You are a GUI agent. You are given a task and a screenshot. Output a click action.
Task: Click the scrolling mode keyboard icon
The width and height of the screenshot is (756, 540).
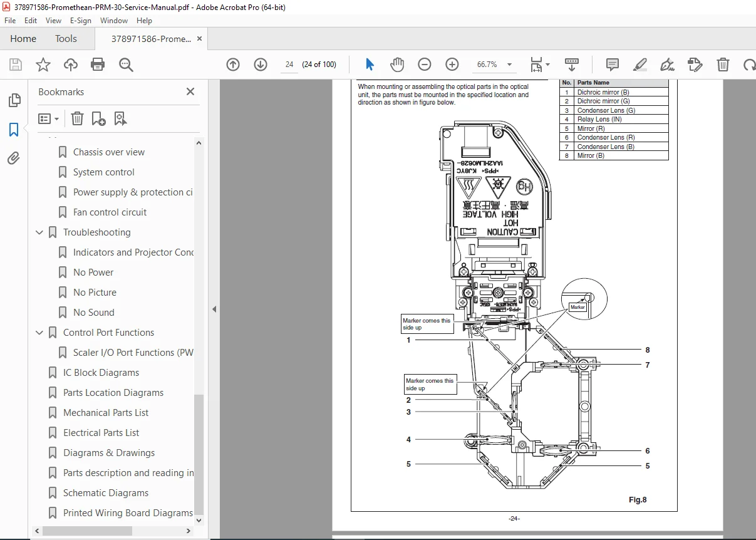point(572,65)
